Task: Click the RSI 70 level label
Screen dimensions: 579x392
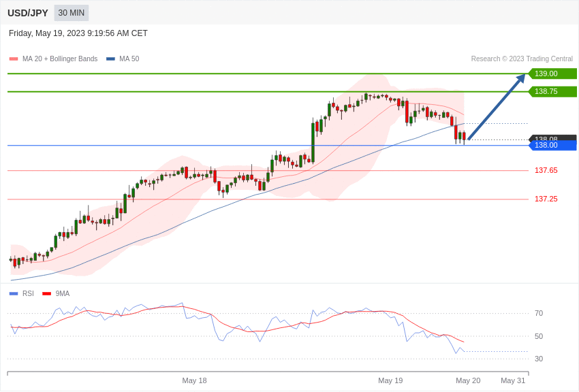Action: [539, 314]
